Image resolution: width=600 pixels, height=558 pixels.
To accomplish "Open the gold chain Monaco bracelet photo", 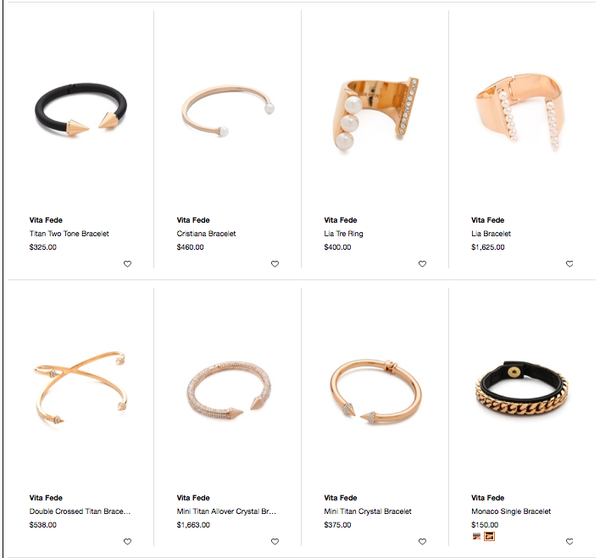I will [522, 390].
